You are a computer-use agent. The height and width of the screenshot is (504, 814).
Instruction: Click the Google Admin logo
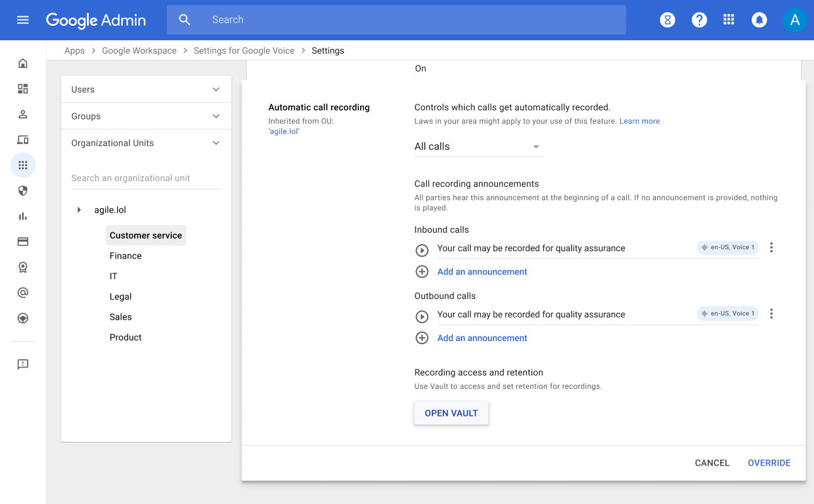[x=96, y=20]
